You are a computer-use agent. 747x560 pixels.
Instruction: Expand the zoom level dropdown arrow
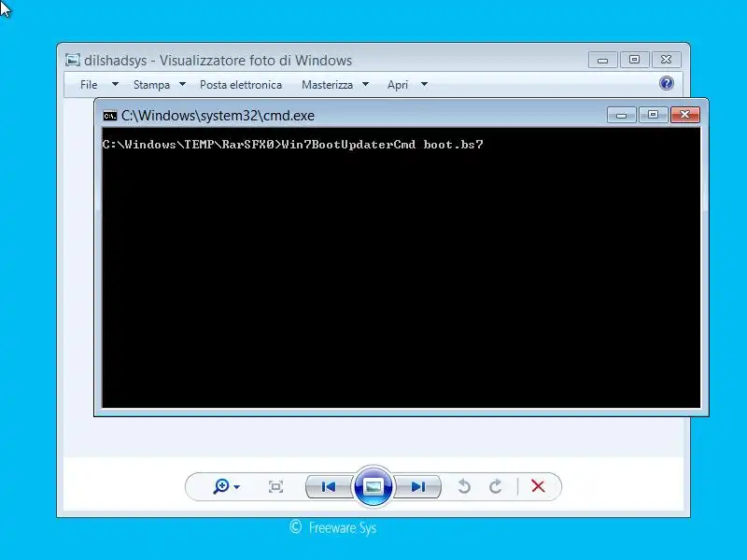pyautogui.click(x=237, y=487)
